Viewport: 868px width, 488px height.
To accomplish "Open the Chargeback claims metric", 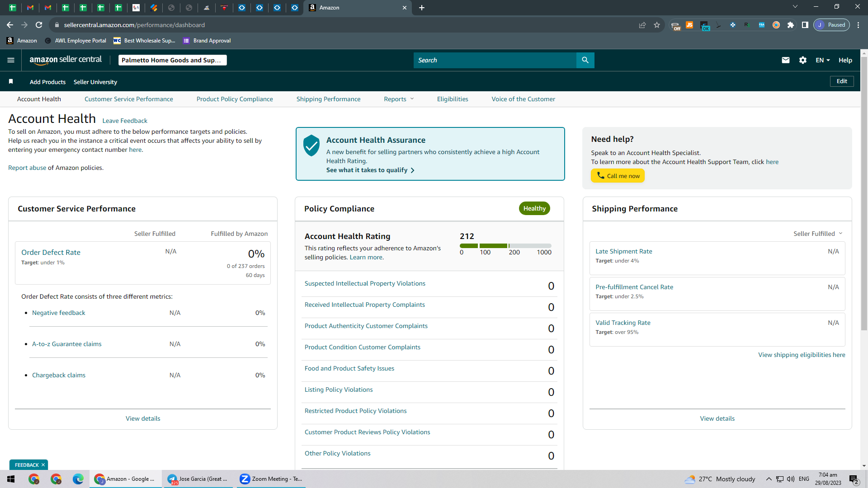I will coord(59,375).
